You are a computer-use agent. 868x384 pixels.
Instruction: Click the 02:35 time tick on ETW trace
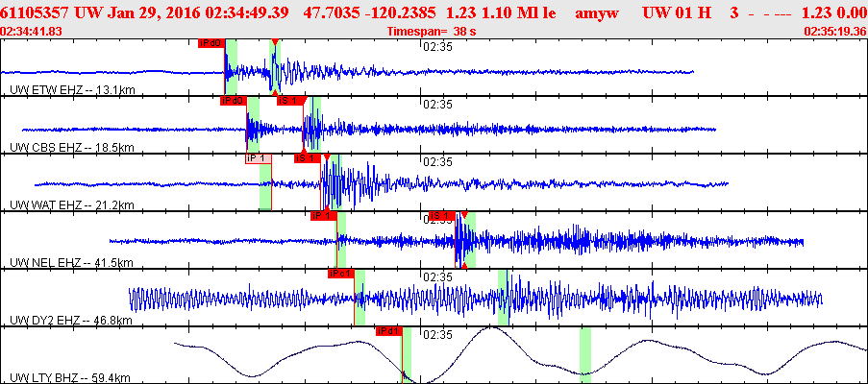[438, 47]
